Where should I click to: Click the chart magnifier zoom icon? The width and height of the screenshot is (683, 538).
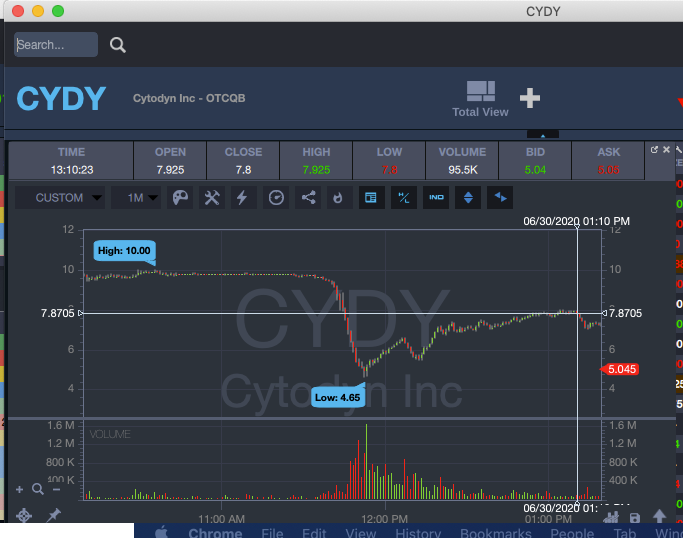38,489
